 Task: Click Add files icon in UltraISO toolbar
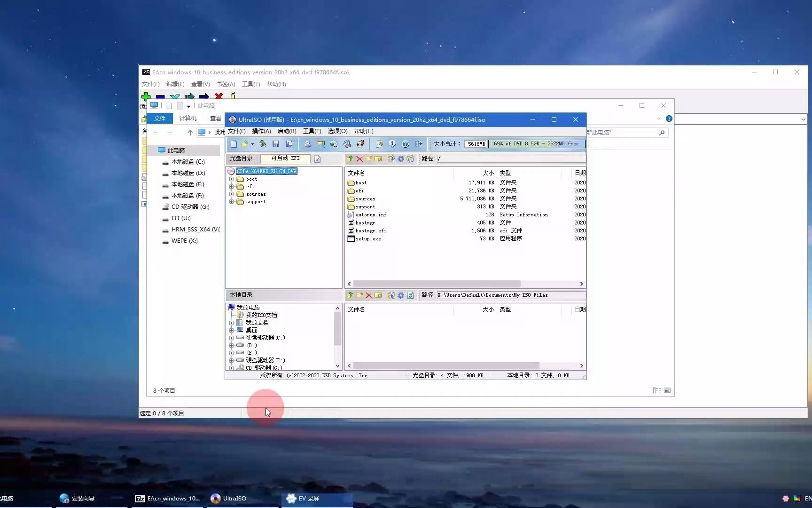(x=379, y=144)
